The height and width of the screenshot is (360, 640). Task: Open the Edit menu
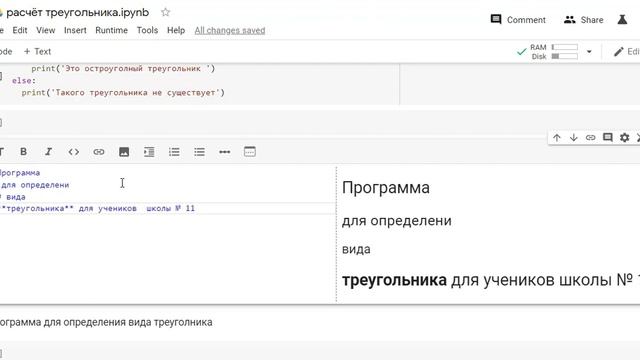tap(20, 30)
